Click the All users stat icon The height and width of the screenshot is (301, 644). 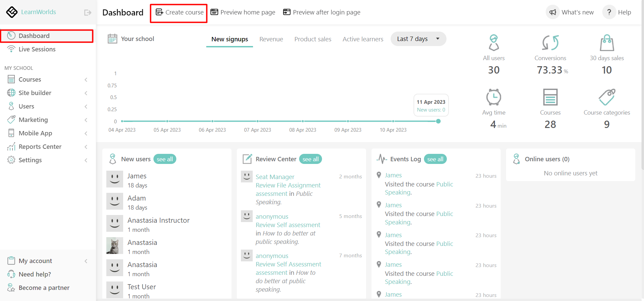(494, 43)
